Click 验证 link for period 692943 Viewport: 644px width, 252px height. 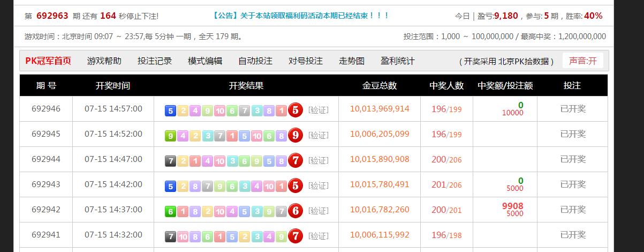tap(319, 186)
